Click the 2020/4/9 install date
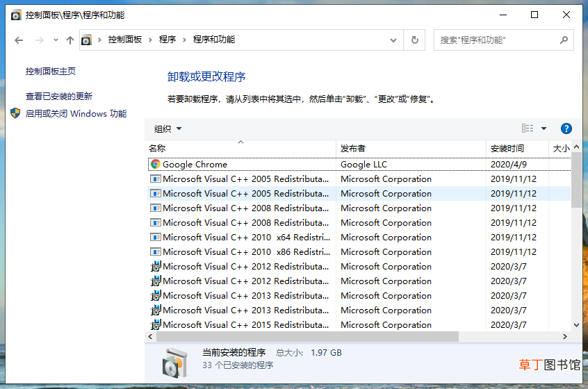The width and height of the screenshot is (588, 389). (509, 165)
